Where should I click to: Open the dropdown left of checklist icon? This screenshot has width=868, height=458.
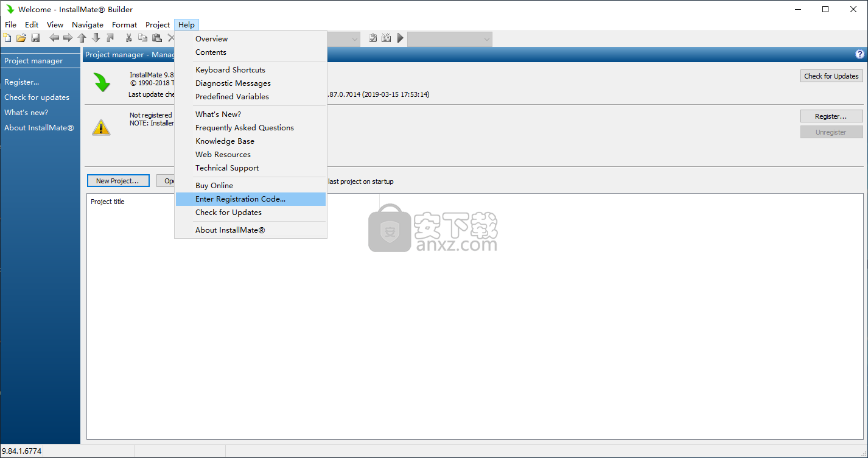(x=345, y=39)
